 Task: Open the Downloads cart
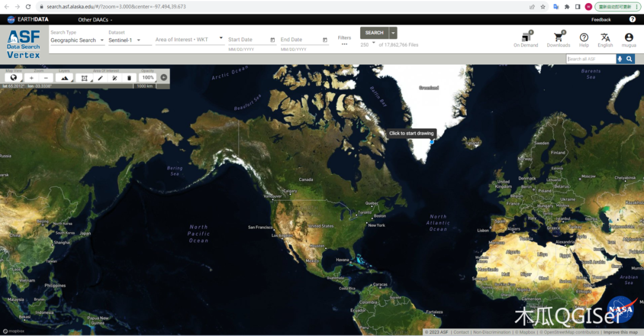coord(558,39)
